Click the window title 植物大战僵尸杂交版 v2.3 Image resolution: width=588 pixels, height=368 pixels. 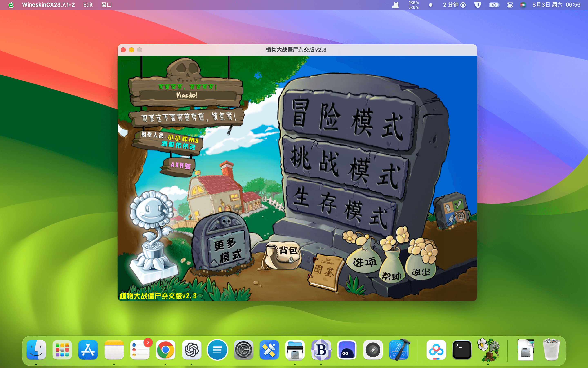coord(296,50)
